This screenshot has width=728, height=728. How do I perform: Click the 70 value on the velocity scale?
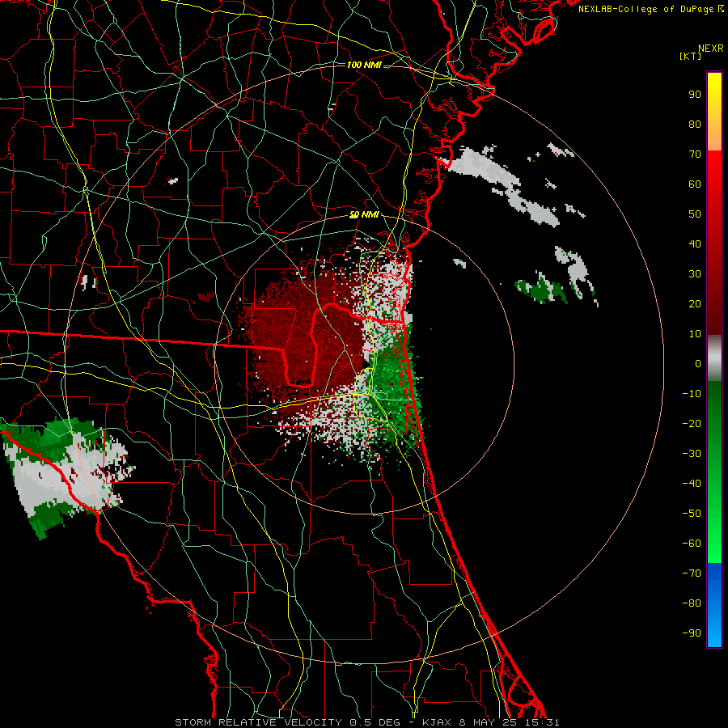pyautogui.click(x=695, y=154)
